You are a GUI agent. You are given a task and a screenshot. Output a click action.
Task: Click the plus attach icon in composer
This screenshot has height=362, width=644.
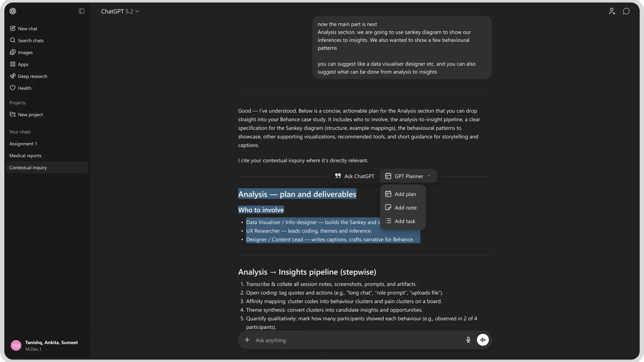tap(247, 340)
